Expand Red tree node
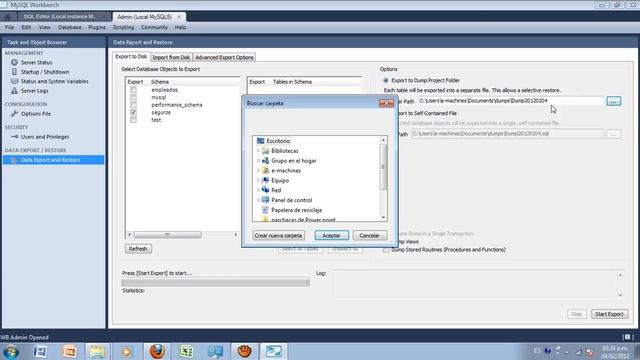Viewport: 640px width, 360px height. coord(258,190)
